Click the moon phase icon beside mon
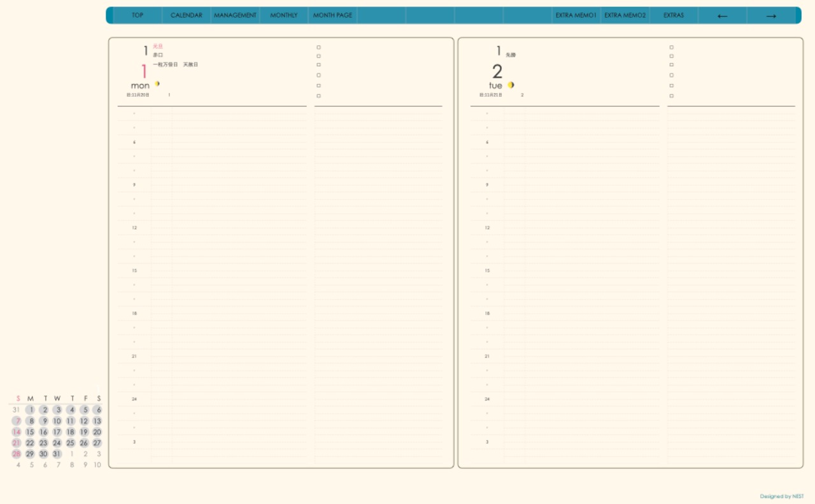 [157, 84]
